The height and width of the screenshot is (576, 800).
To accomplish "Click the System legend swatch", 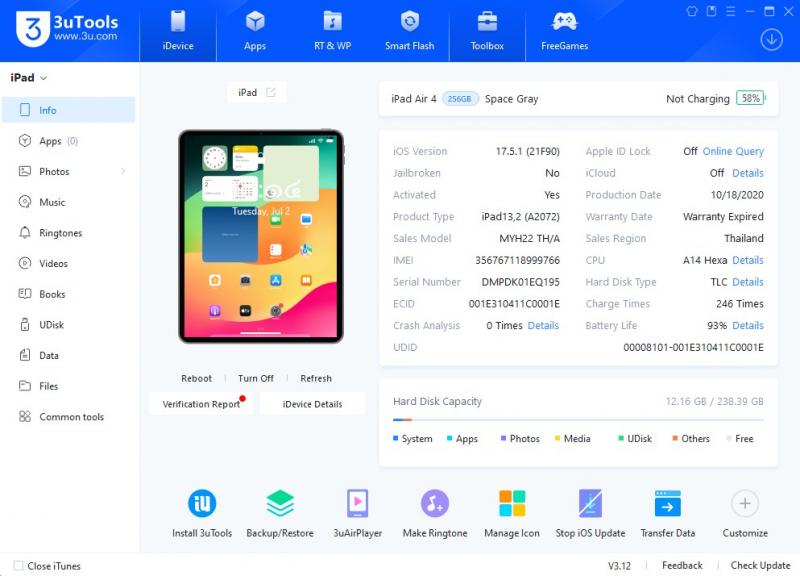I will [395, 438].
